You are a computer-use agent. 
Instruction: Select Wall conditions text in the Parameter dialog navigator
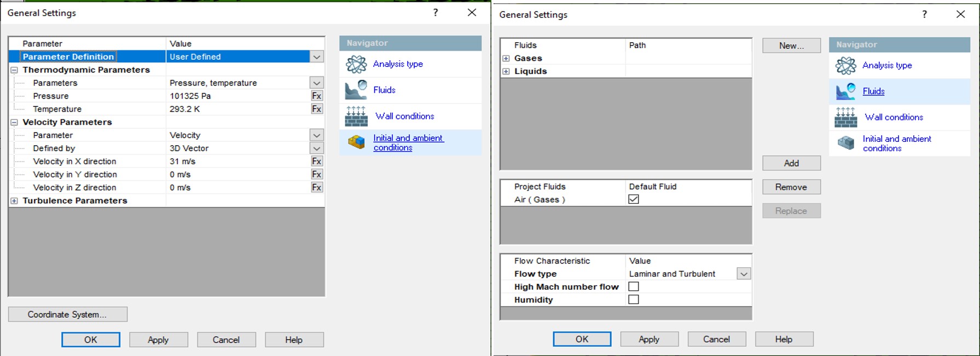(404, 116)
